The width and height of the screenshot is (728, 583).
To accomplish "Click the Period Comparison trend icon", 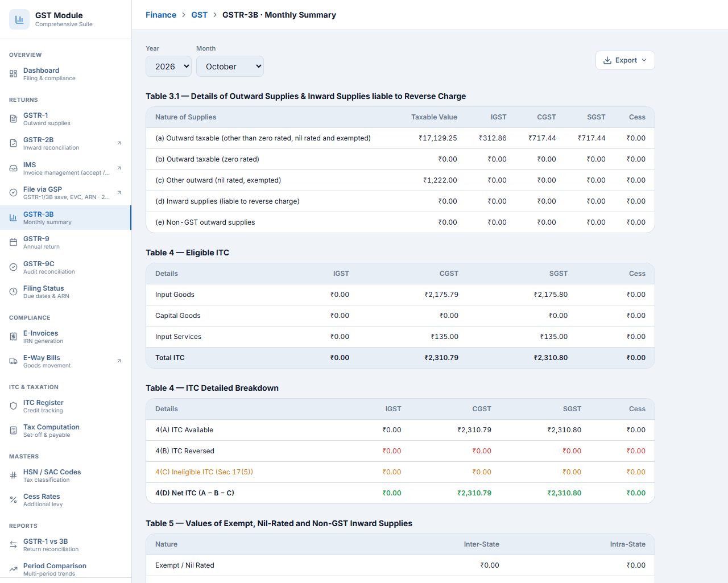I will point(13,569).
